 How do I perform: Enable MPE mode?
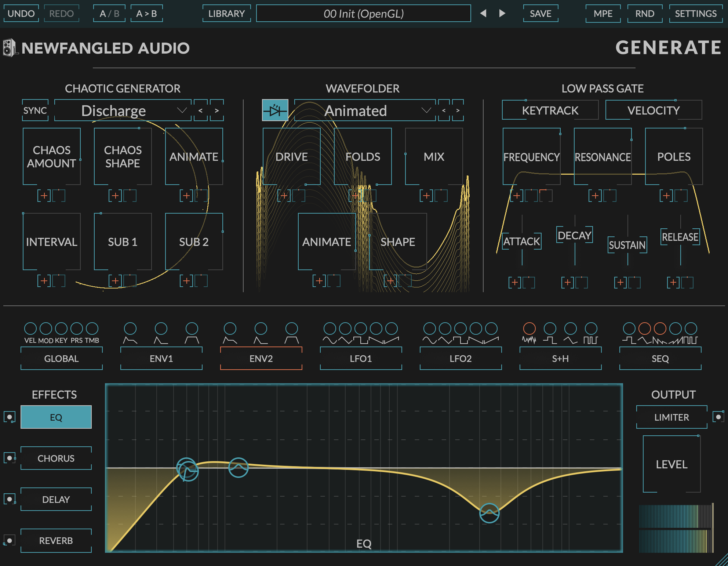tap(603, 14)
